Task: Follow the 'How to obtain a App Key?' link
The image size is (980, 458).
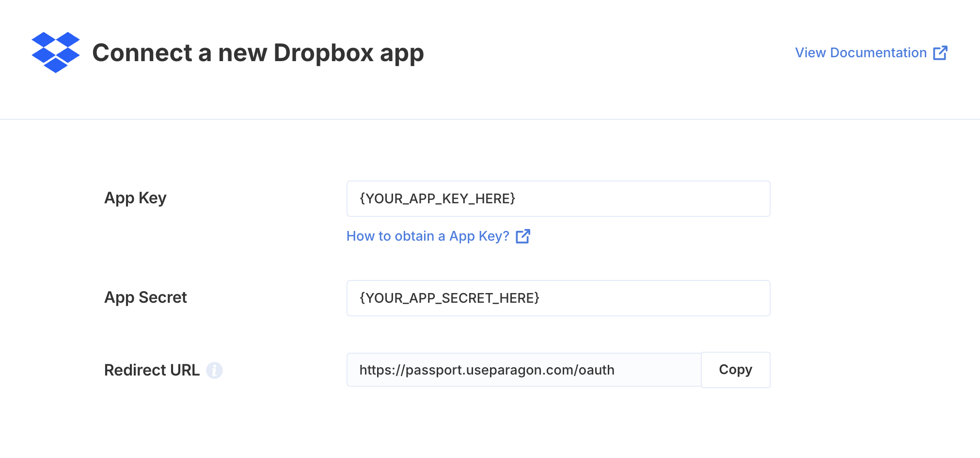Action: 438,236
